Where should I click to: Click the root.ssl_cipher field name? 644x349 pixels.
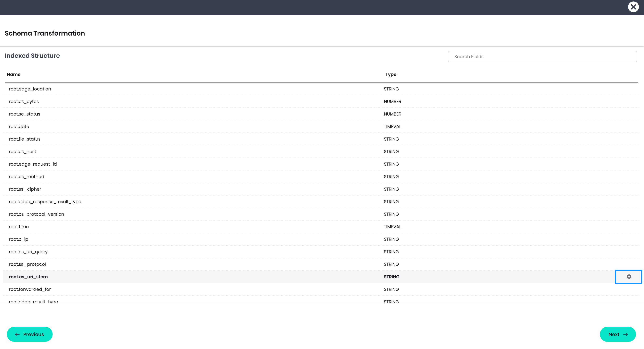[x=25, y=189]
